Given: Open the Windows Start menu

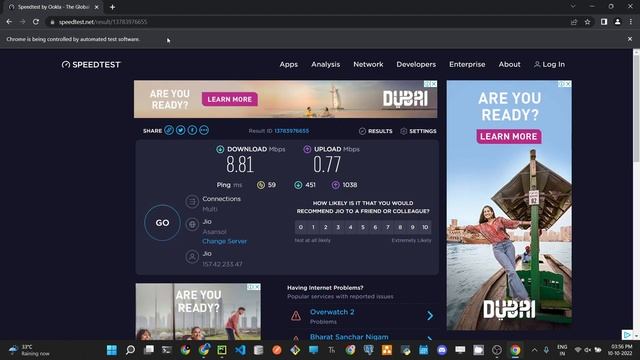Looking at the screenshot, I should click(111, 350).
